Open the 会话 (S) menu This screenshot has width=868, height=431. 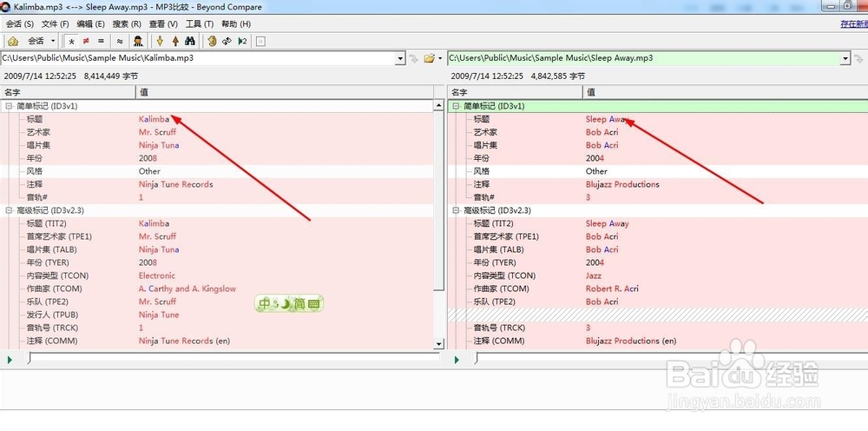pos(20,23)
